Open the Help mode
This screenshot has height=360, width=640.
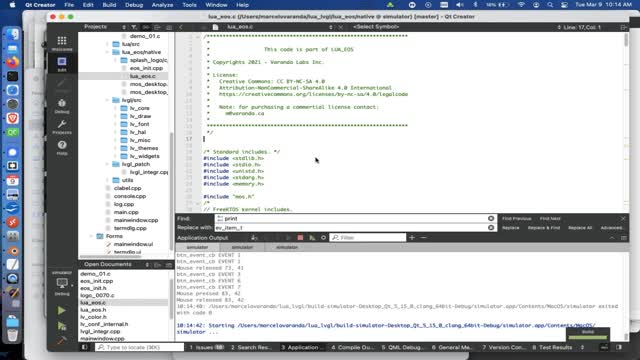62,147
